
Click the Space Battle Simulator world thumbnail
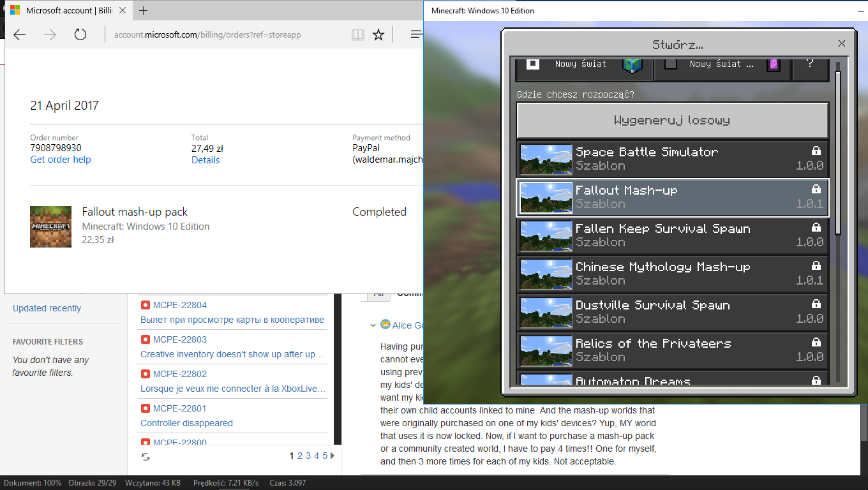[546, 159]
